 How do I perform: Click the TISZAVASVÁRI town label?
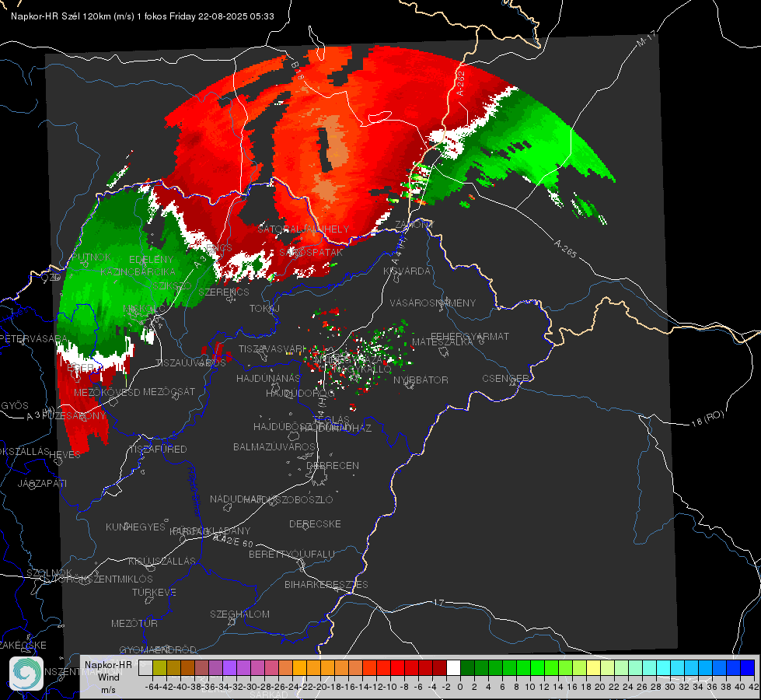[x=272, y=348]
